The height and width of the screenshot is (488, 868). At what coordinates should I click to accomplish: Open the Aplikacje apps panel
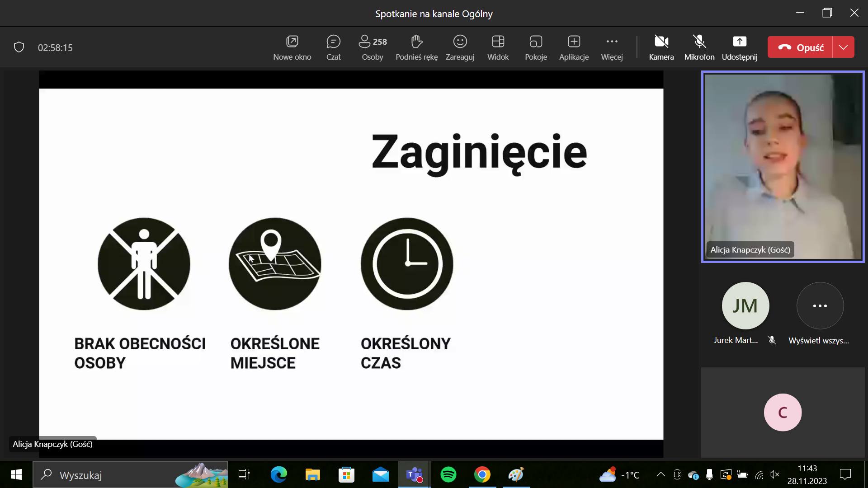574,47
